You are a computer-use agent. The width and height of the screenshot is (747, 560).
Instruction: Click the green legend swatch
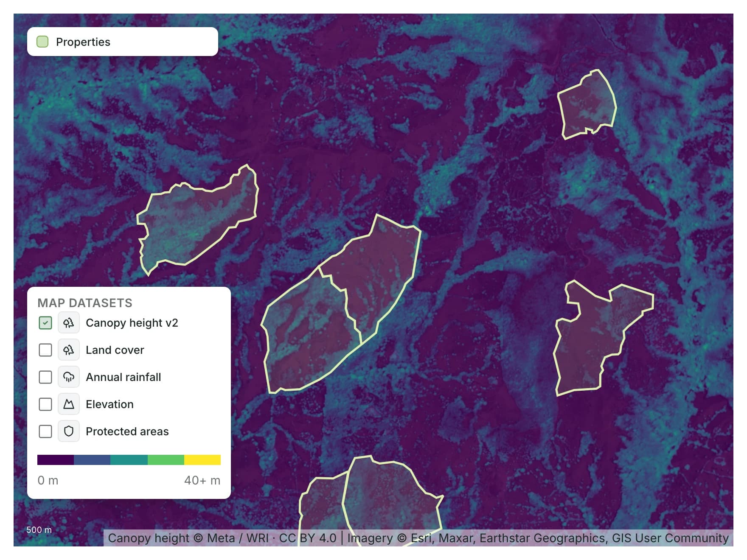166,460
